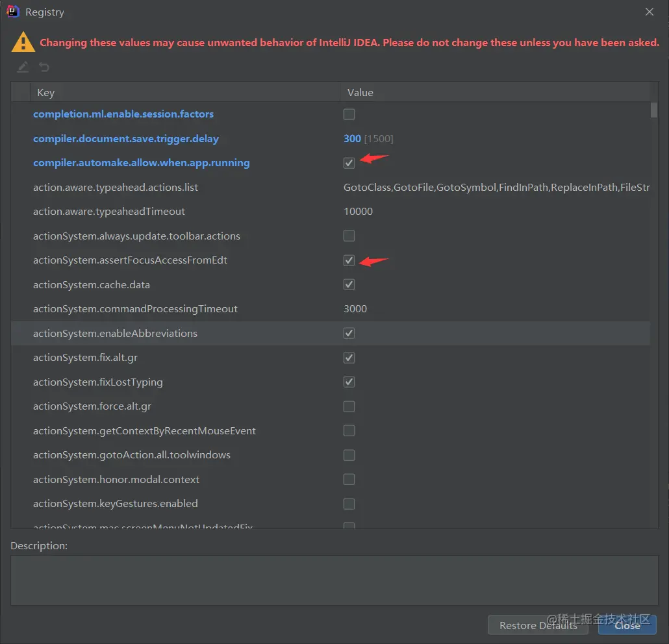This screenshot has width=669, height=644.
Task: Sort by the Value column header
Action: coord(495,93)
